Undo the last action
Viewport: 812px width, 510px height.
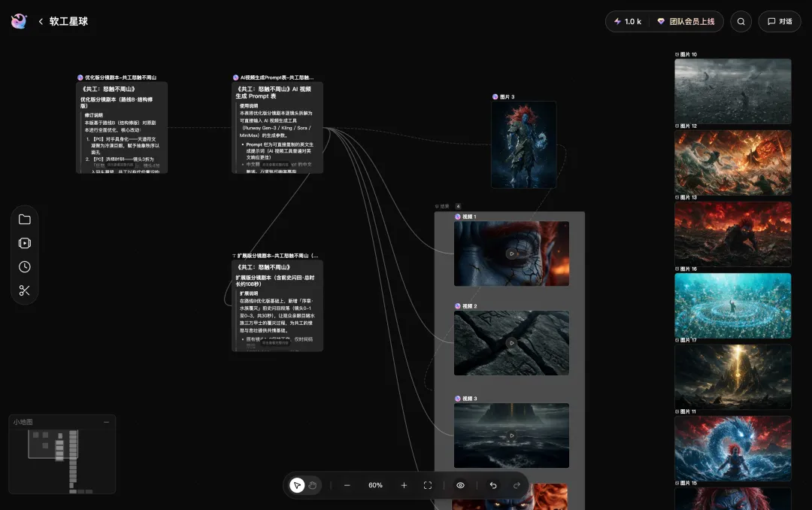(x=493, y=485)
